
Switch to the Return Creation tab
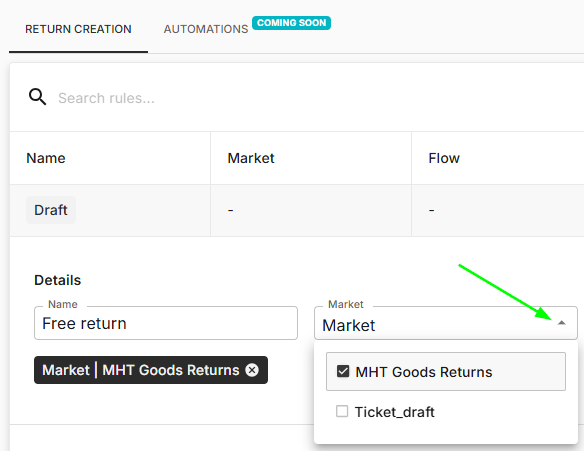[78, 29]
